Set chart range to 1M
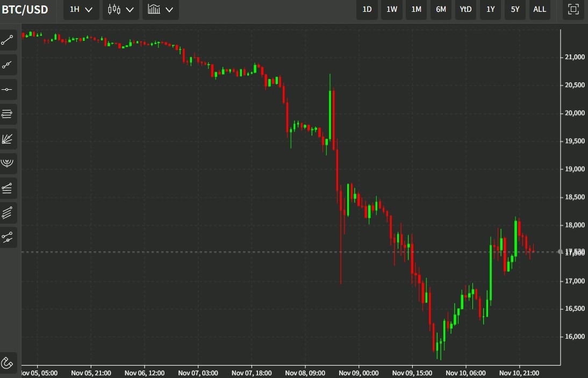The image size is (588, 378). 416,9
